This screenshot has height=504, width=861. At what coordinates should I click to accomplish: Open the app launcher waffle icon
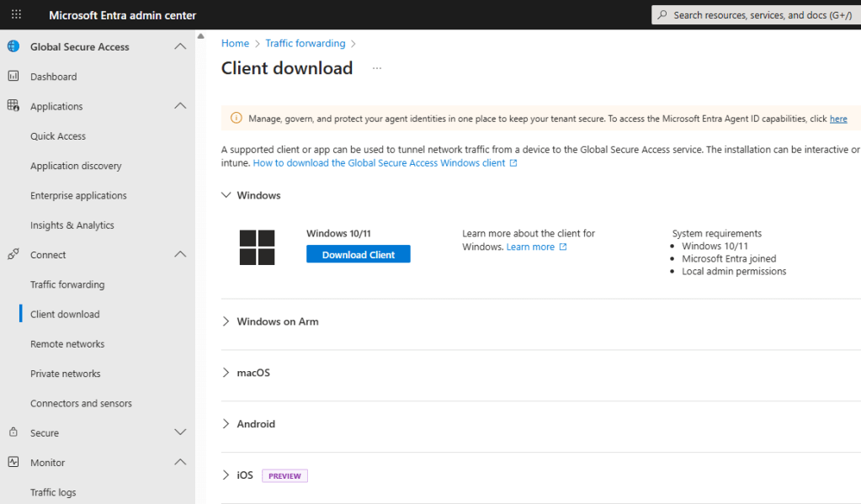pyautogui.click(x=16, y=15)
